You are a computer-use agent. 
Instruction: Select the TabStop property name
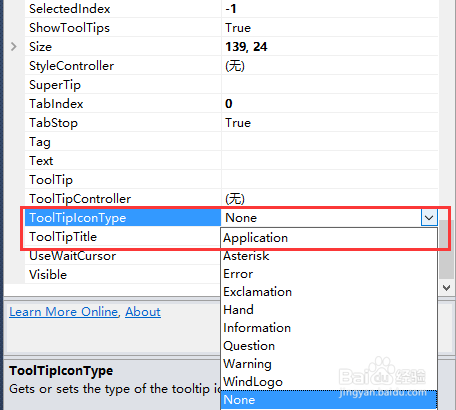53,123
